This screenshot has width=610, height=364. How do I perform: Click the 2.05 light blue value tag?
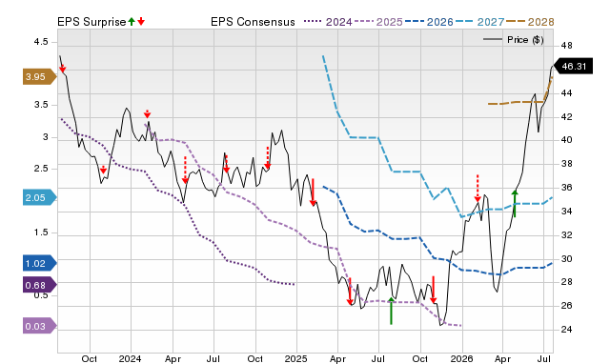40,197
